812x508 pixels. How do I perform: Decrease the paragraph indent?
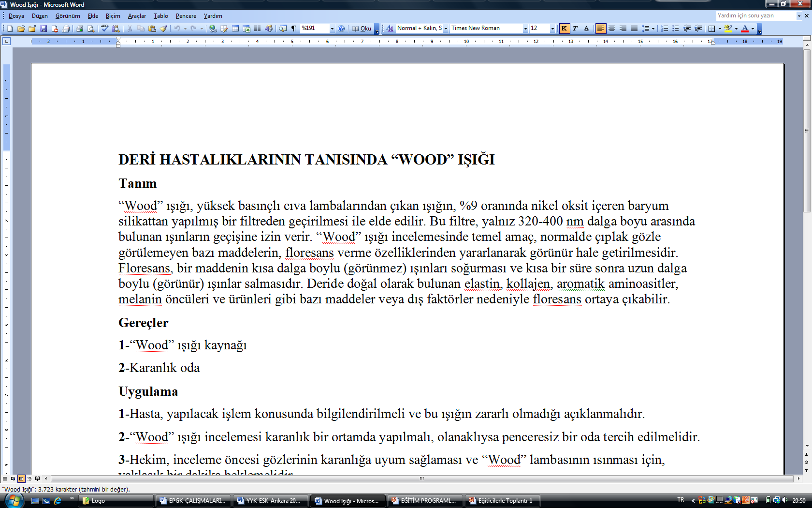coord(687,29)
